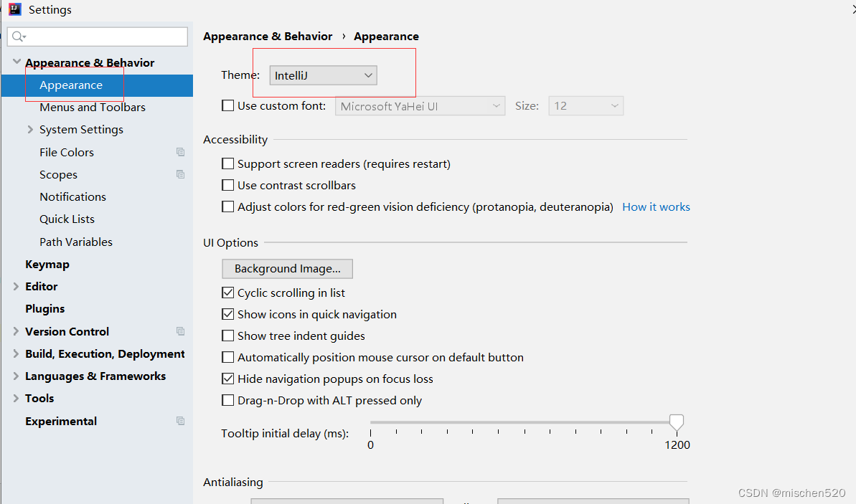Uncheck Cyclic scrolling in list
The width and height of the screenshot is (856, 504).
point(227,293)
